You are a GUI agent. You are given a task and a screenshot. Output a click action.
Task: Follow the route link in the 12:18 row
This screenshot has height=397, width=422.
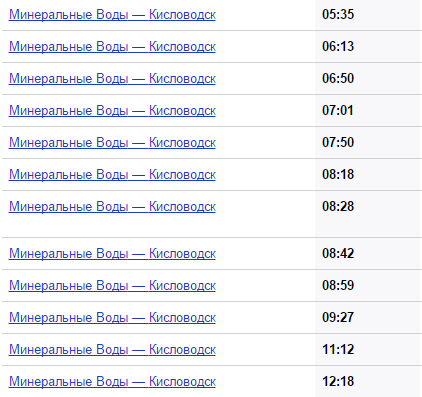(x=112, y=382)
